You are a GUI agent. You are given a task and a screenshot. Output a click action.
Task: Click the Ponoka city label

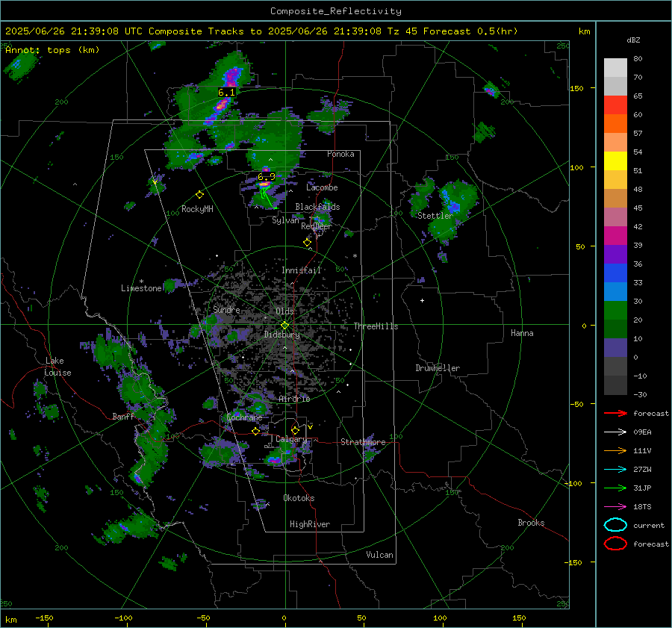point(340,154)
